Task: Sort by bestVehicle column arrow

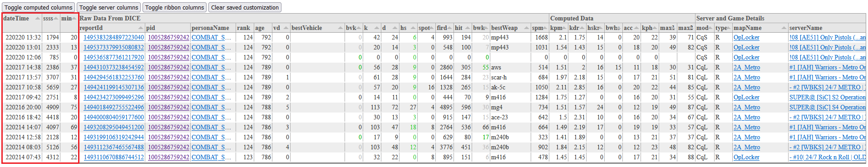Action: [340, 28]
